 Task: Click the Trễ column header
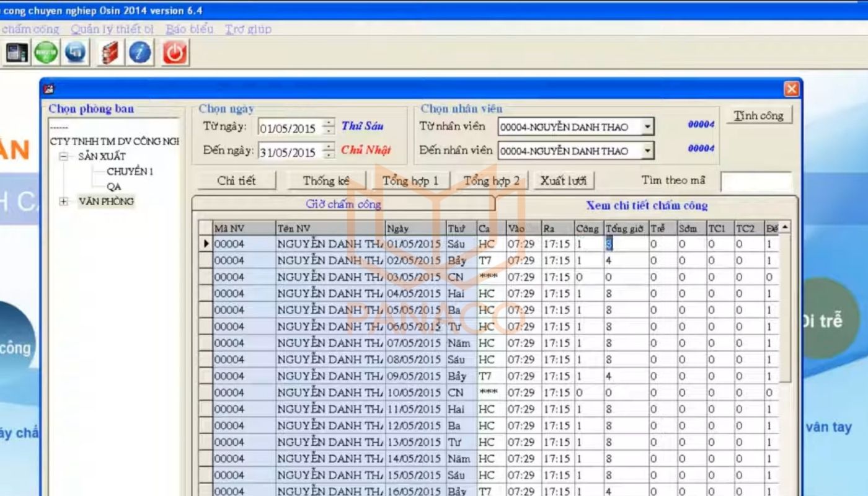coord(663,229)
